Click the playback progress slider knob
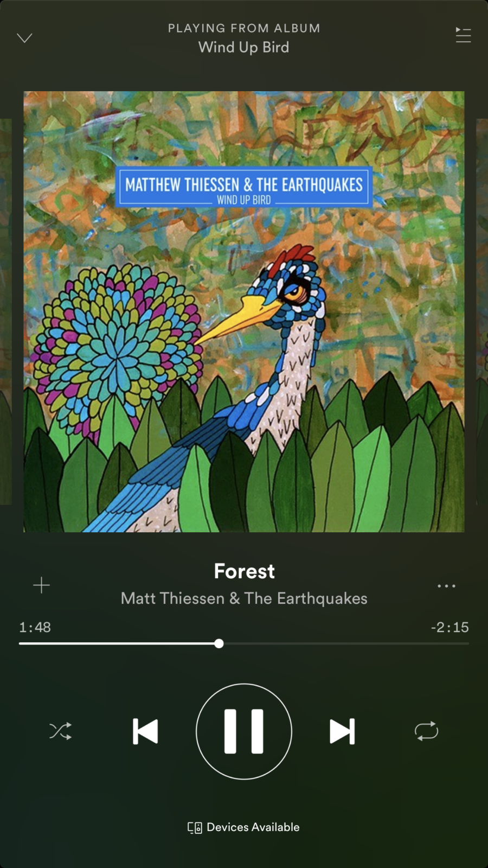 point(219,643)
